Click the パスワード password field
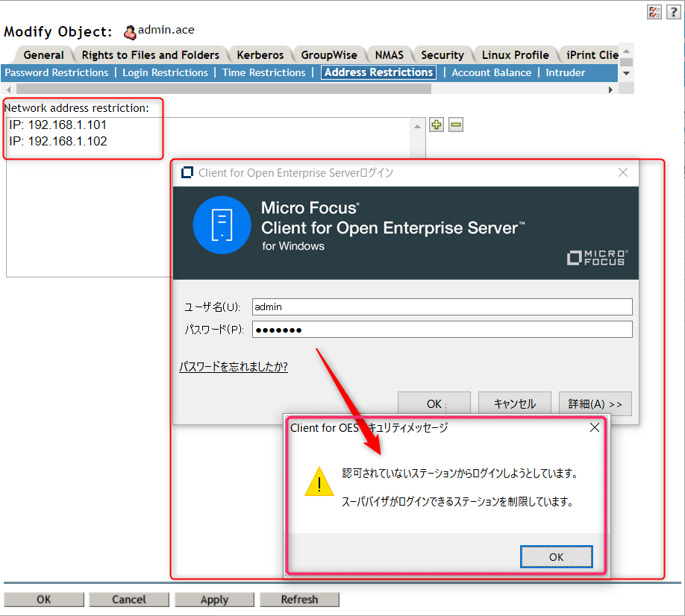This screenshot has height=616, width=685. (x=442, y=330)
